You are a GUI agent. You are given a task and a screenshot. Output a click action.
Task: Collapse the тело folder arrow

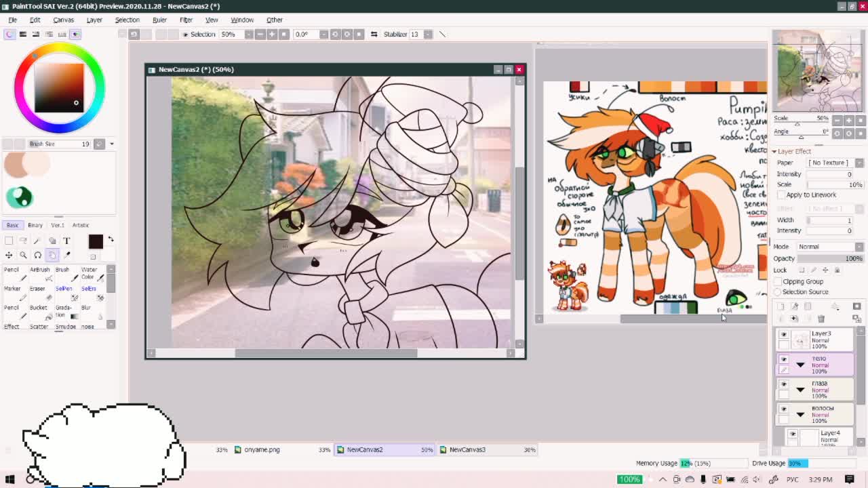tap(800, 365)
